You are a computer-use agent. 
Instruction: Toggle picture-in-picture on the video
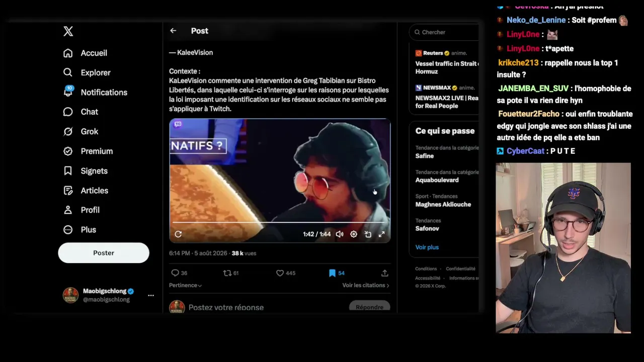click(368, 234)
